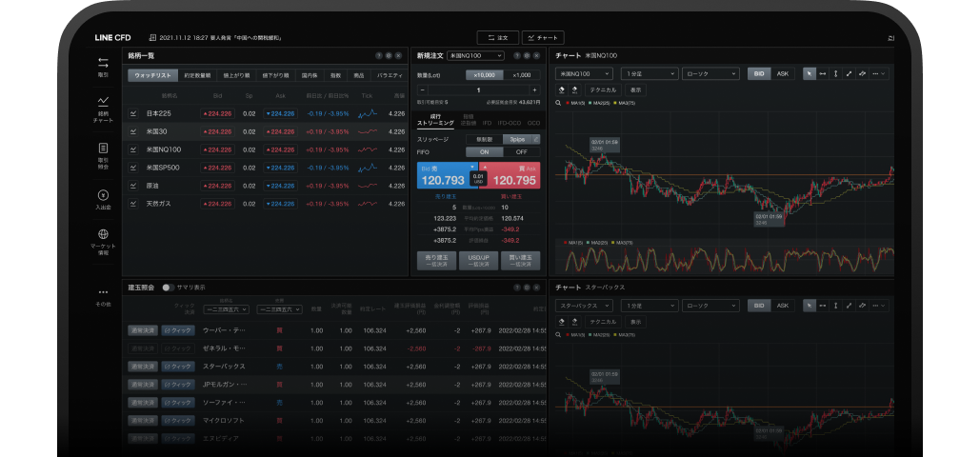Open 売買 filter dropdown in 建玉照会
Image resolution: width=980 pixels, height=457 pixels.
tap(279, 309)
